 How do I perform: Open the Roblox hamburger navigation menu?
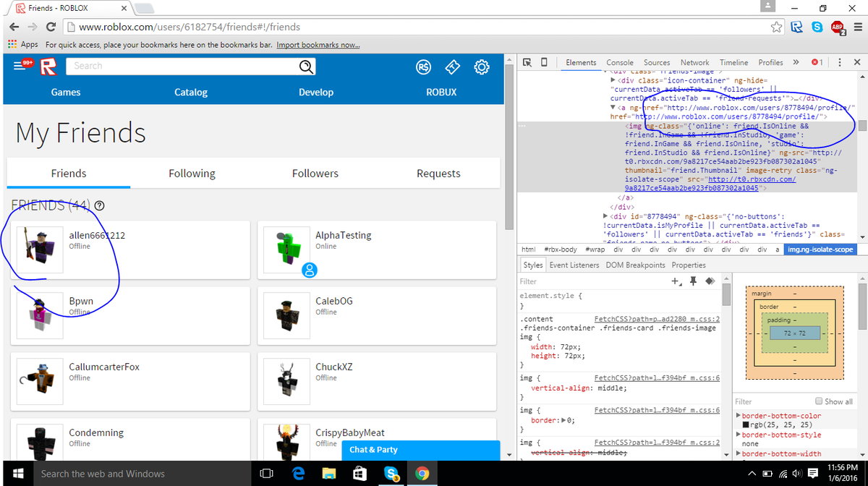[x=19, y=67]
